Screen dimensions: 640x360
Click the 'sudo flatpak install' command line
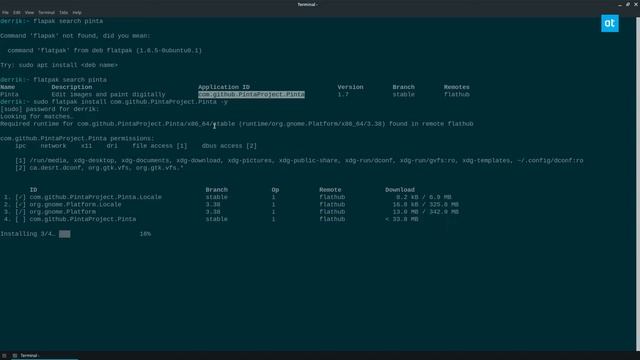pyautogui.click(x=114, y=102)
